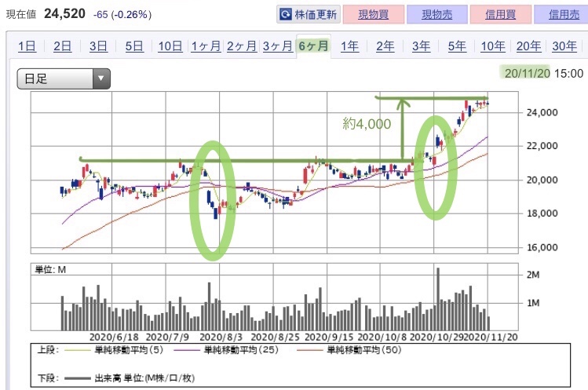This screenshot has height=390, width=588.
Task: Click the 24,000 price axis label
Action: pyautogui.click(x=542, y=112)
